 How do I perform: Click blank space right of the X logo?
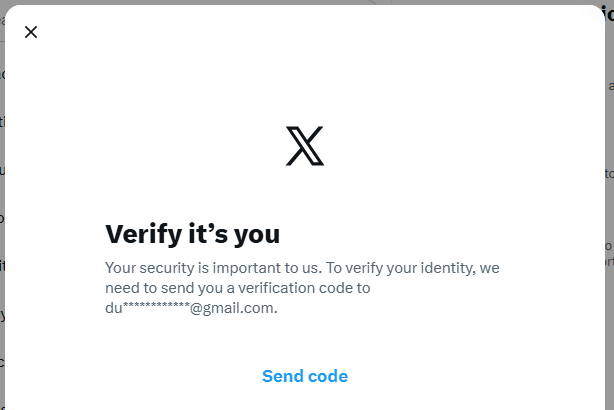[450, 146]
